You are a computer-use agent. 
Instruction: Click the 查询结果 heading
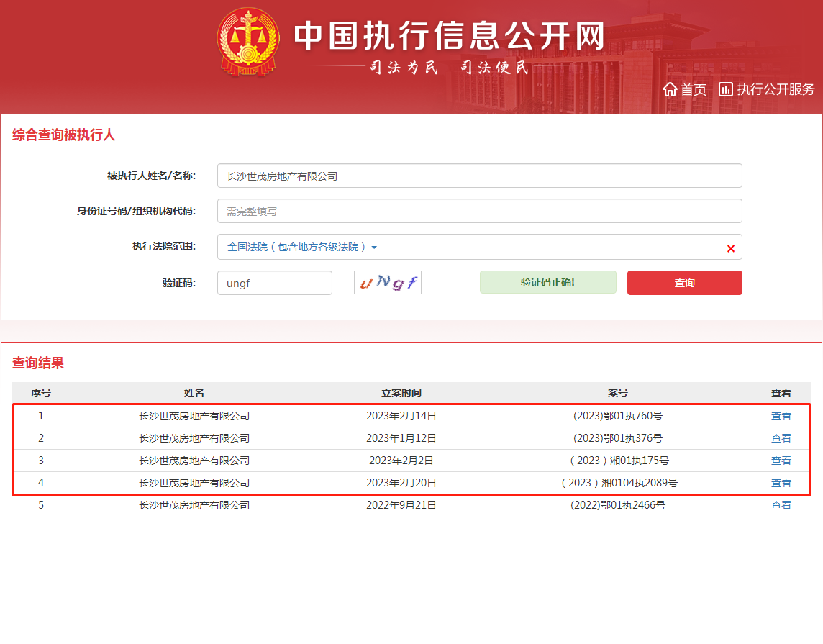click(38, 363)
